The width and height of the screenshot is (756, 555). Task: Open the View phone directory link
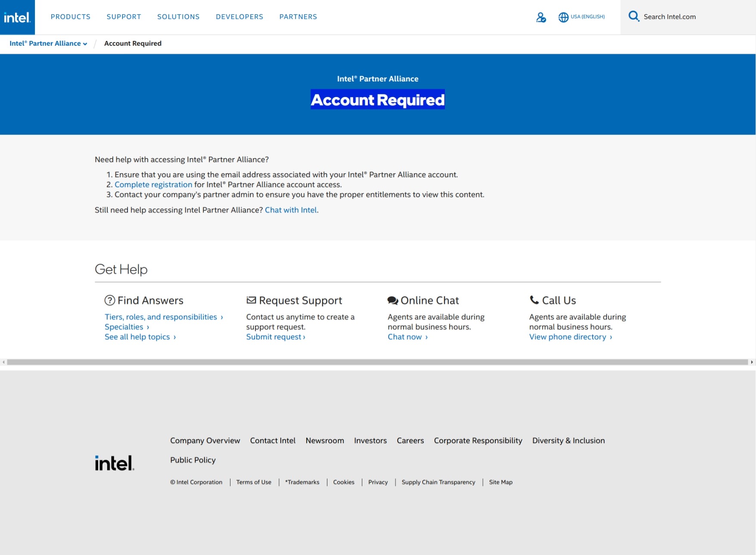570,337
